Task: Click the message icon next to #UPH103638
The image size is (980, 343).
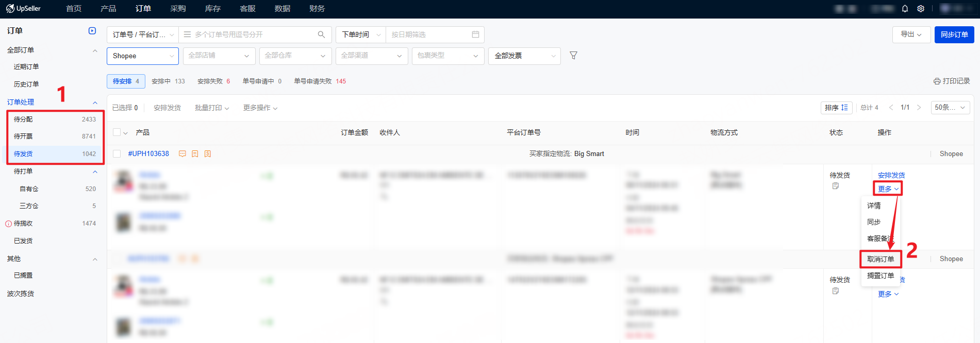Action: click(x=182, y=154)
